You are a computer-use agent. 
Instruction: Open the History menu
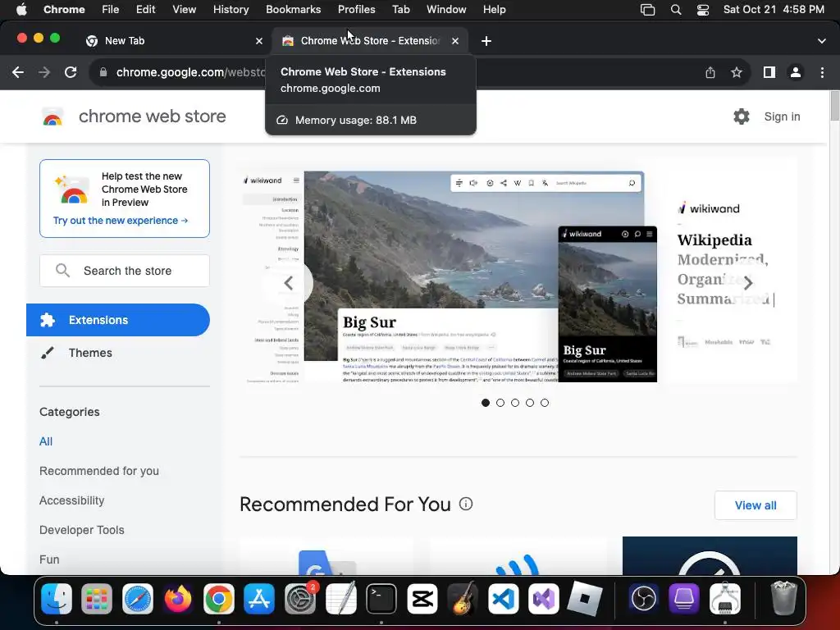click(x=231, y=9)
